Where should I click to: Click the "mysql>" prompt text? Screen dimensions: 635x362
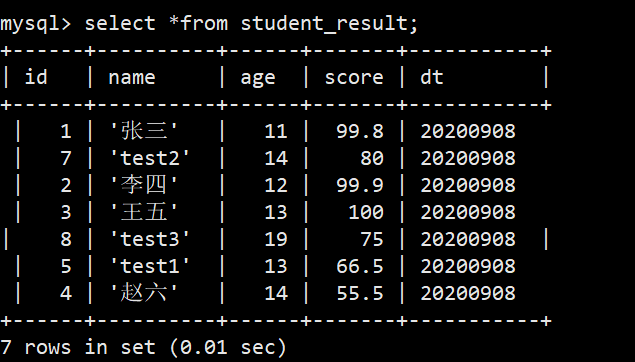tap(36, 23)
